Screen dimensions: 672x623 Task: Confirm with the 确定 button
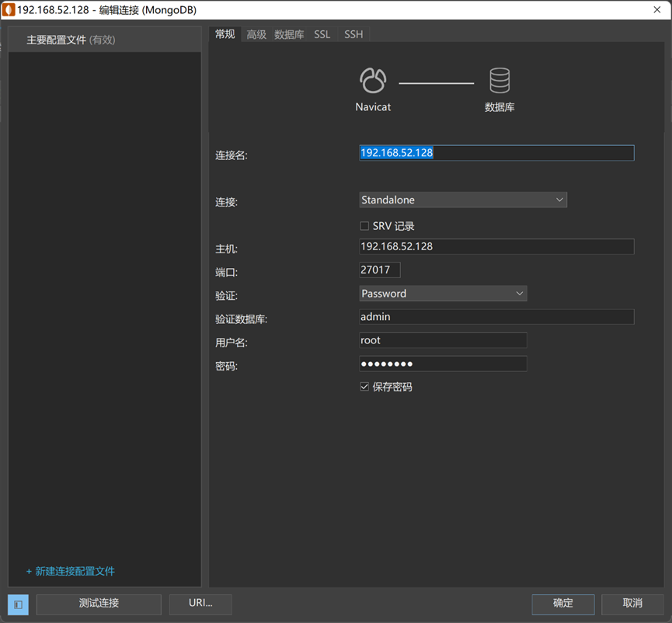tap(563, 604)
